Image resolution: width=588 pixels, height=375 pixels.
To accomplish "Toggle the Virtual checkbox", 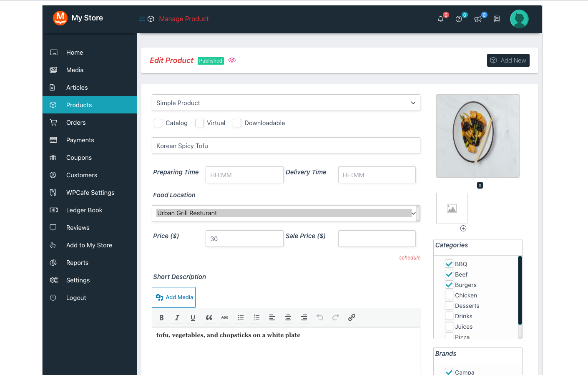I will [x=199, y=123].
